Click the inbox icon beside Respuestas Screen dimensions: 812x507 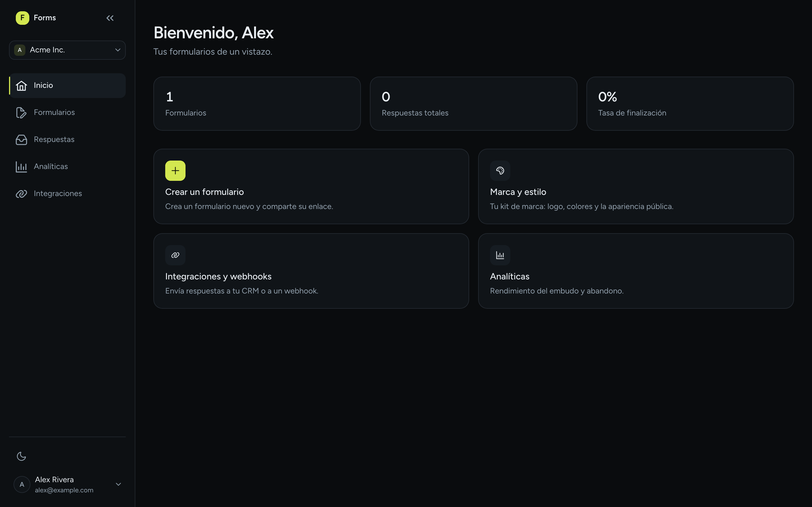pos(21,139)
